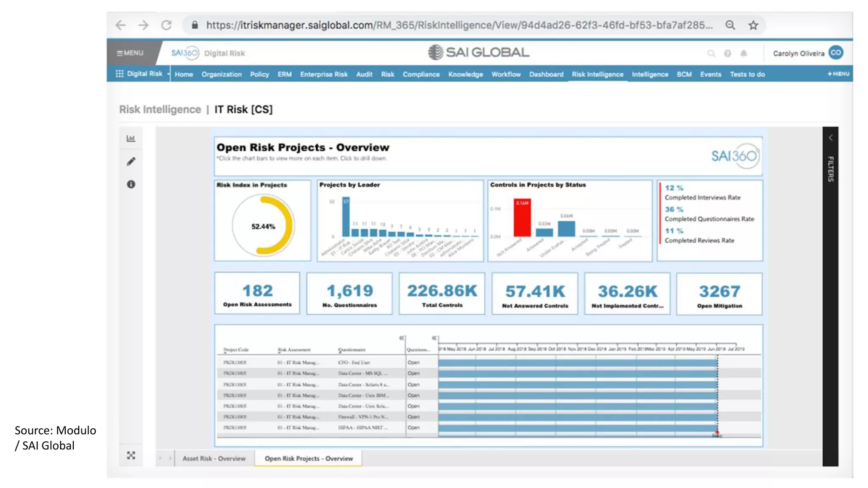This screenshot has height=488, width=868.
Task: Click the help question mark icon
Action: click(x=727, y=53)
